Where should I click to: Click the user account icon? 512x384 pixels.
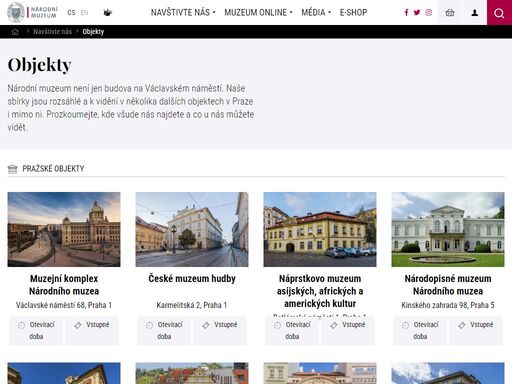pos(475,13)
